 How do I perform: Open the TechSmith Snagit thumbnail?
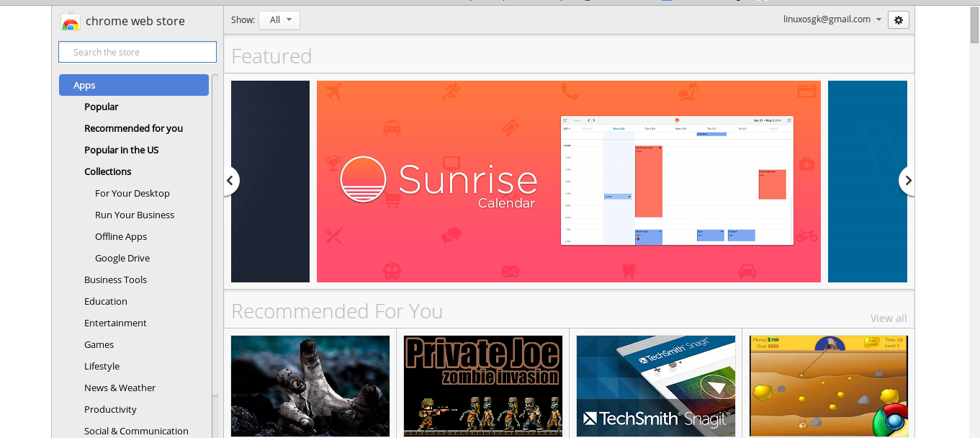656,386
